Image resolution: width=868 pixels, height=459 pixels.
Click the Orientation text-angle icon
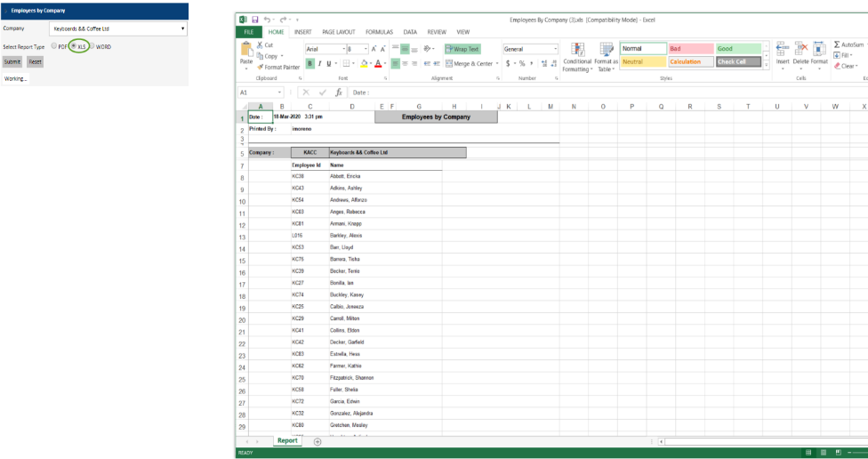pos(428,49)
